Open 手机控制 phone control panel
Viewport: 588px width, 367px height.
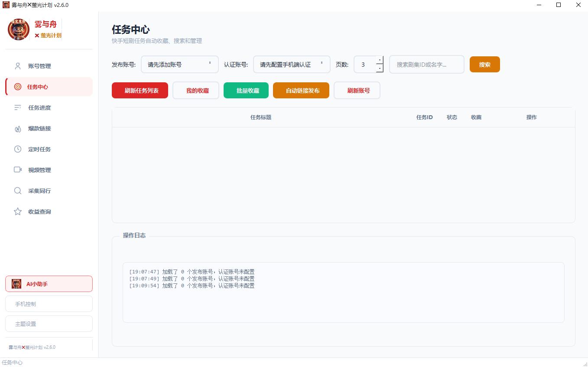coord(49,303)
